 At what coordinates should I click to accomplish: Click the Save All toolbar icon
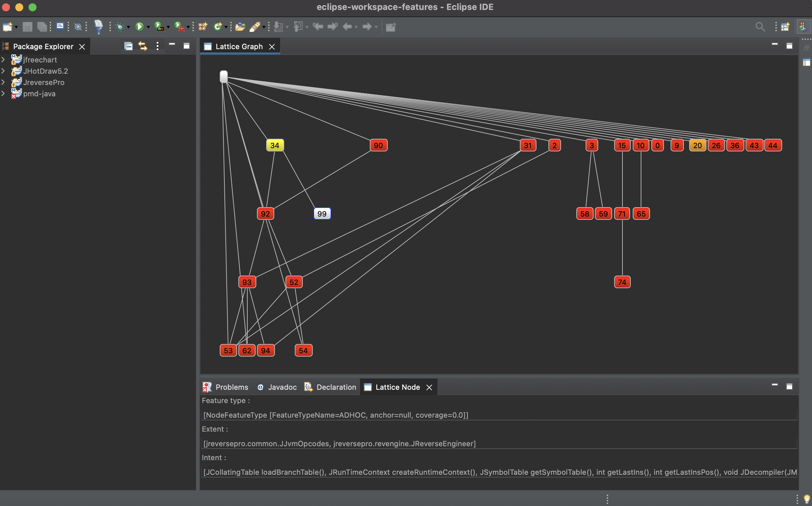pos(42,27)
